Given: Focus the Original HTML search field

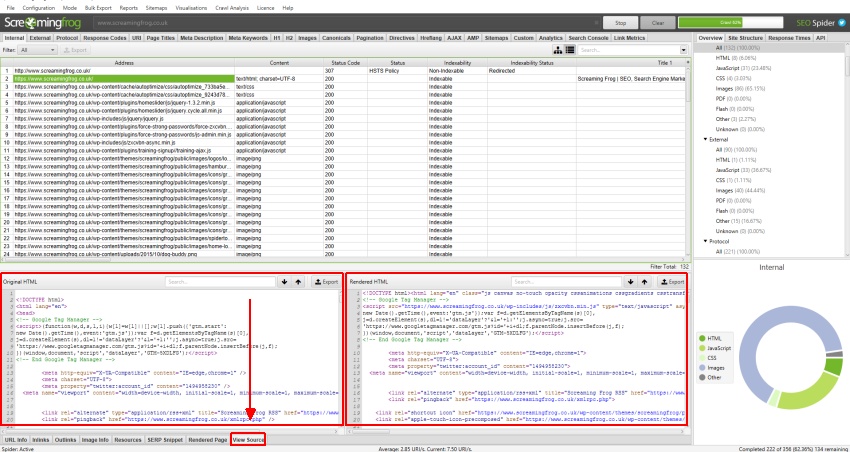Looking at the screenshot, I should [221, 282].
